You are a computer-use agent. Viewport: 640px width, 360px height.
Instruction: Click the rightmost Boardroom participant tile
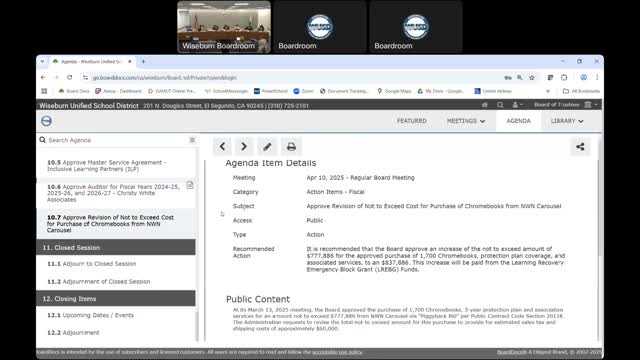416,27
